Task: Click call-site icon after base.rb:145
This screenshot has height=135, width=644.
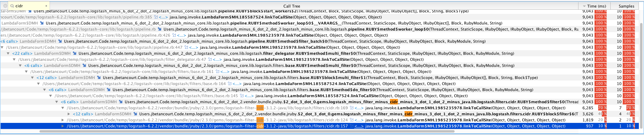Action: [x=242, y=96]
